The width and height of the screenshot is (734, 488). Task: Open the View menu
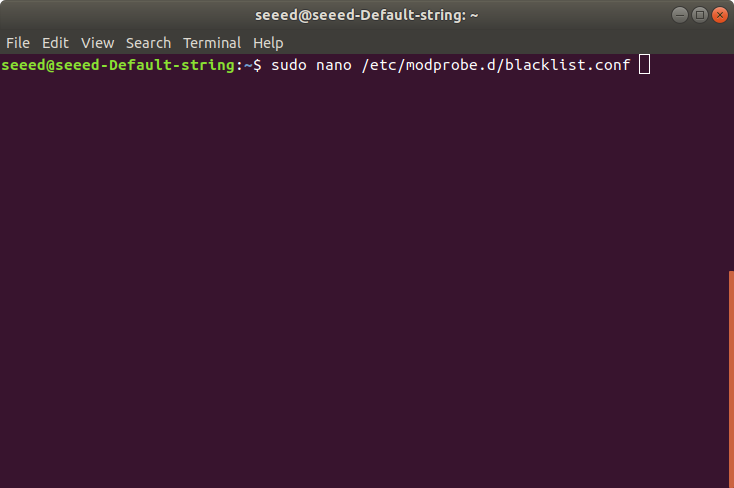click(x=97, y=43)
